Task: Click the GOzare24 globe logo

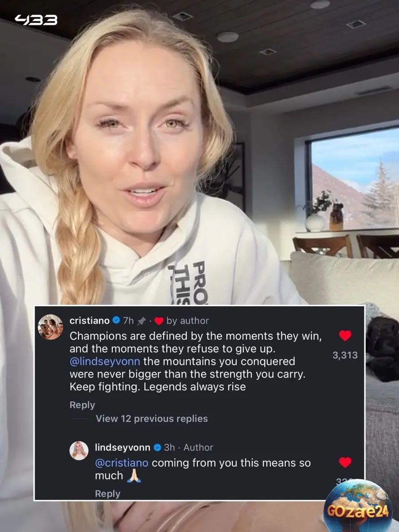Action: (x=358, y=505)
